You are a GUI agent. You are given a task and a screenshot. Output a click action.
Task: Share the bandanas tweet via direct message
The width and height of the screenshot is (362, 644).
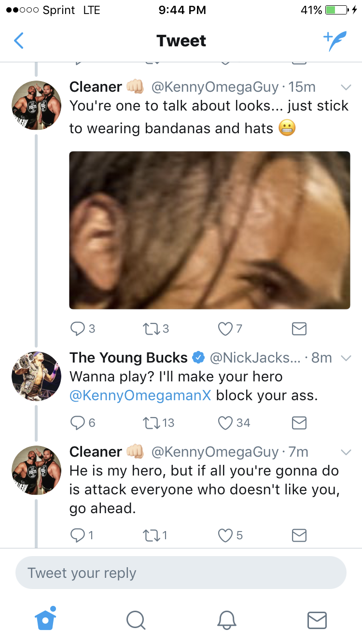299,329
